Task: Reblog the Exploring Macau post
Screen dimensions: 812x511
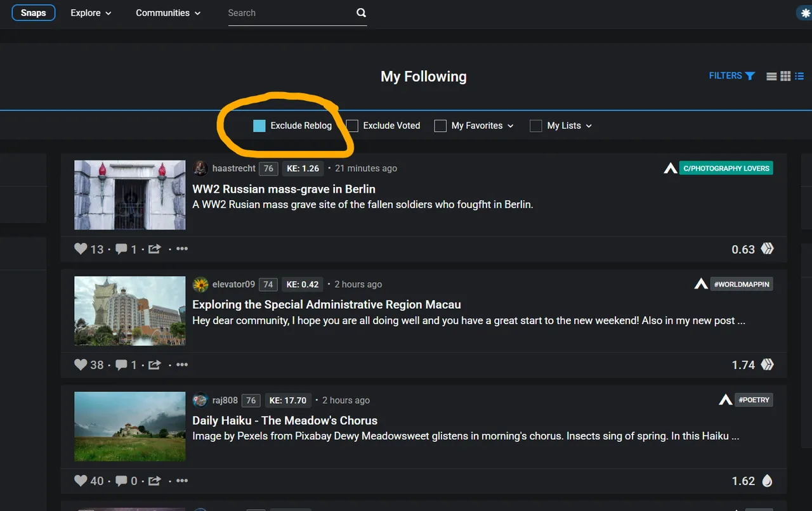Action: tap(154, 365)
